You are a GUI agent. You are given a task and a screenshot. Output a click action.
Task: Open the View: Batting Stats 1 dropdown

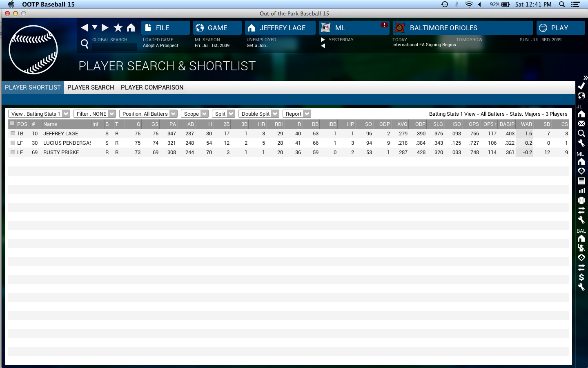tap(39, 114)
